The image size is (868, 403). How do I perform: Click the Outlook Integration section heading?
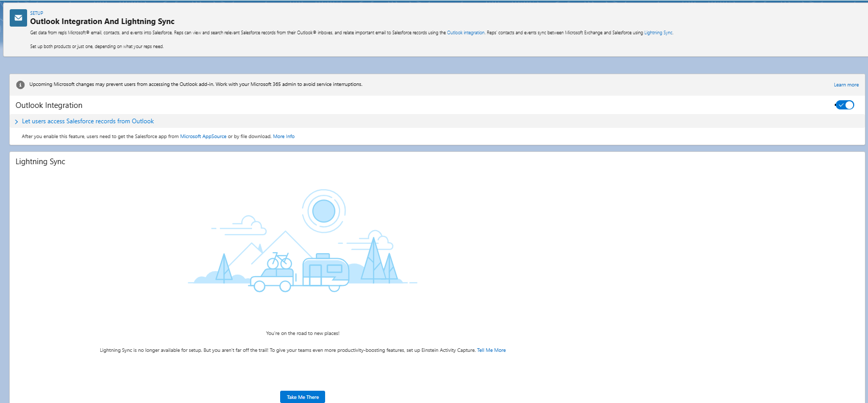click(x=49, y=105)
